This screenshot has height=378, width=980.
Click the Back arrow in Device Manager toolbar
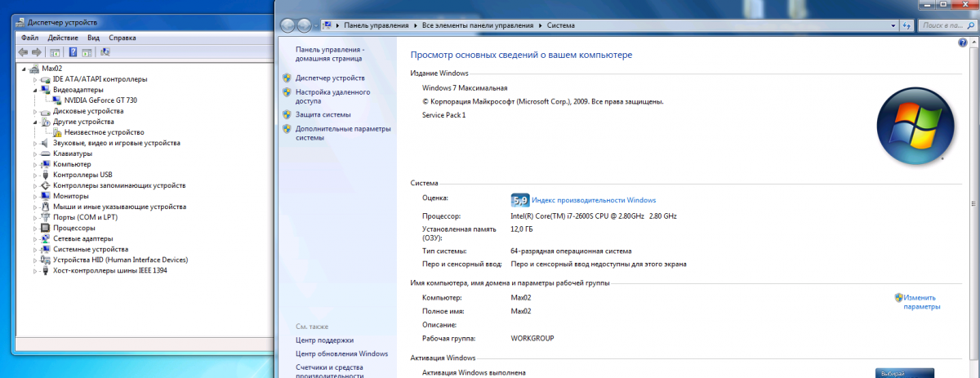tap(23, 52)
